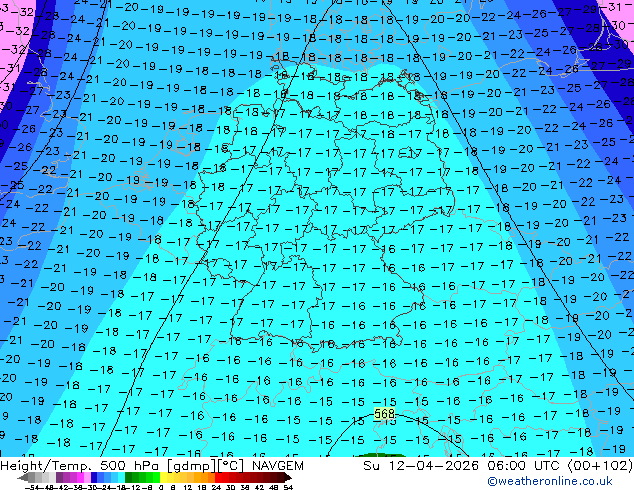Screen dimensions: 634x490
Task: Select the Height/Temp. title text
Action: [x=48, y=466]
